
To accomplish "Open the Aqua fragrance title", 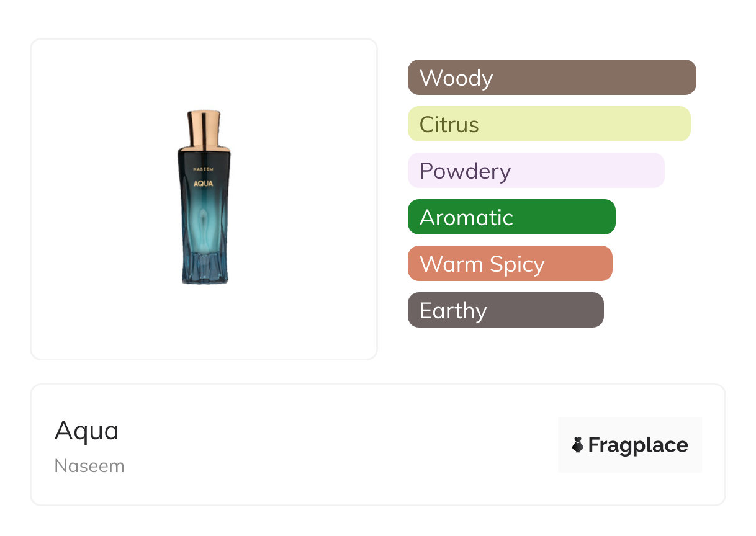I will [x=86, y=431].
